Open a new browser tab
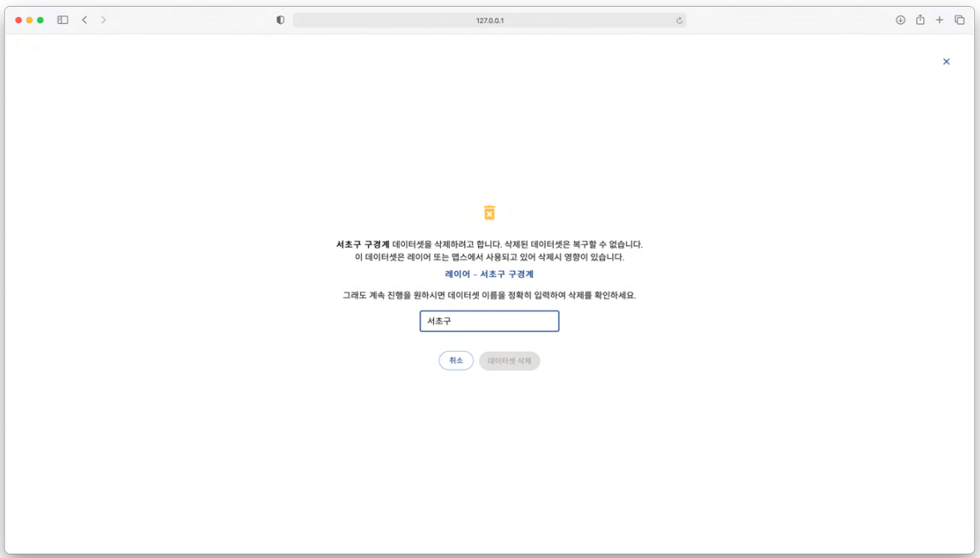Viewport: 980px width, 558px height. [940, 20]
